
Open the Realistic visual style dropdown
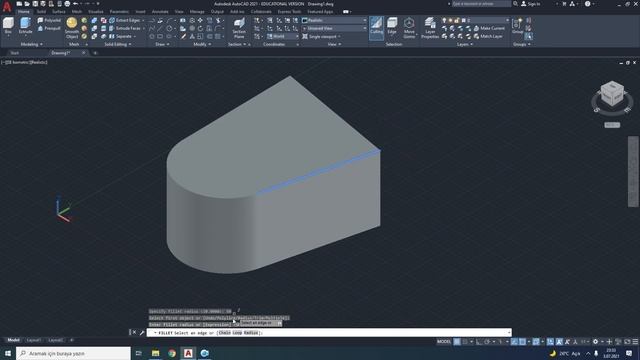334,20
